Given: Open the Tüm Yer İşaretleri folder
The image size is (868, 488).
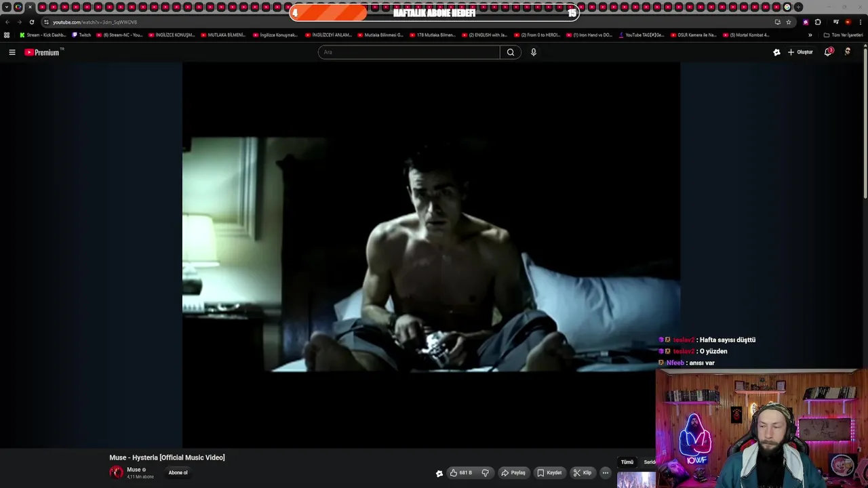Looking at the screenshot, I should coord(843,35).
